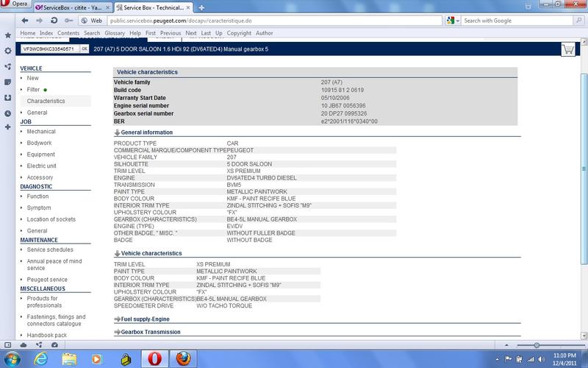This screenshot has width=588, height=368.
Task: Click the page vertical scrollbar down arrow
Action: [x=584, y=336]
